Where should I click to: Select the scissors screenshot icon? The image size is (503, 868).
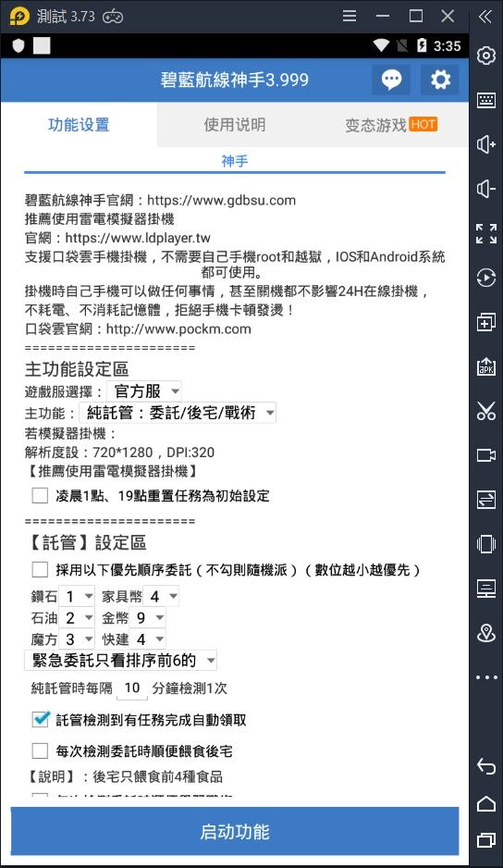pyautogui.click(x=485, y=411)
